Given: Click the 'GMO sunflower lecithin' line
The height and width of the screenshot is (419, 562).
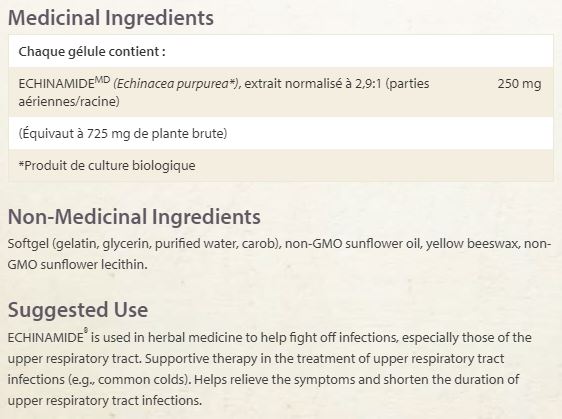Looking at the screenshot, I should tap(77, 265).
